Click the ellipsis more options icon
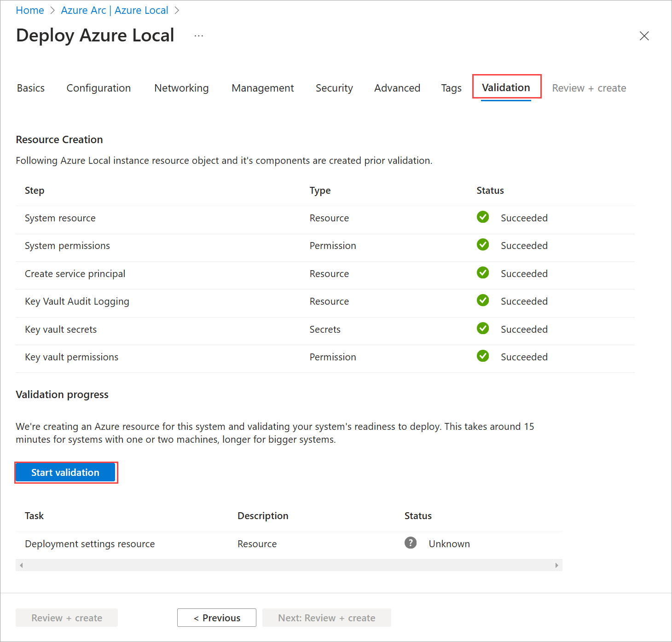Viewport: 672px width, 642px height. click(198, 36)
